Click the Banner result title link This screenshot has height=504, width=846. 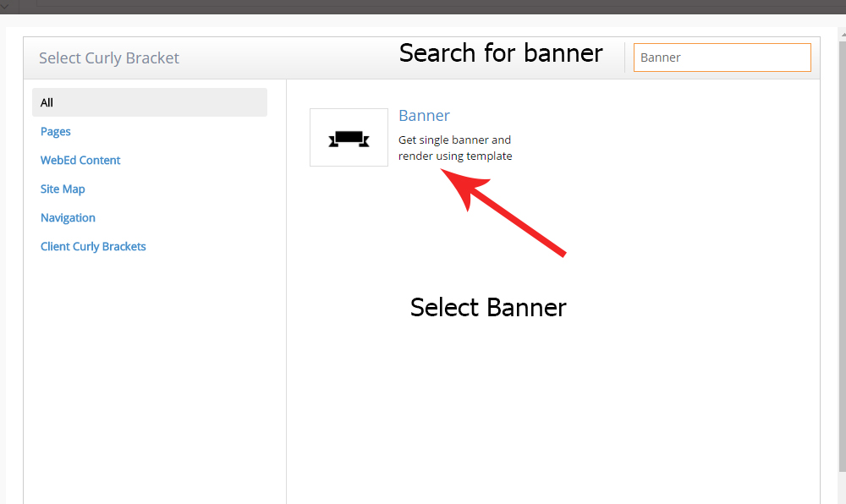(x=424, y=115)
